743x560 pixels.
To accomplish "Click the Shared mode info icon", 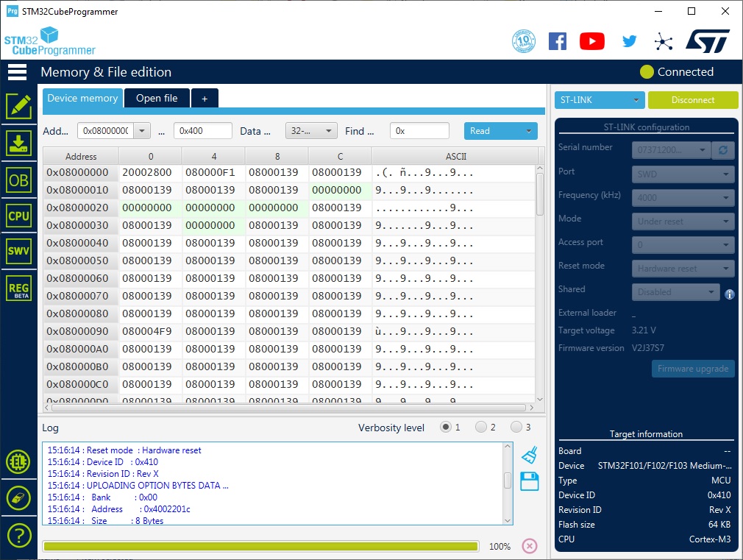I will click(x=729, y=294).
